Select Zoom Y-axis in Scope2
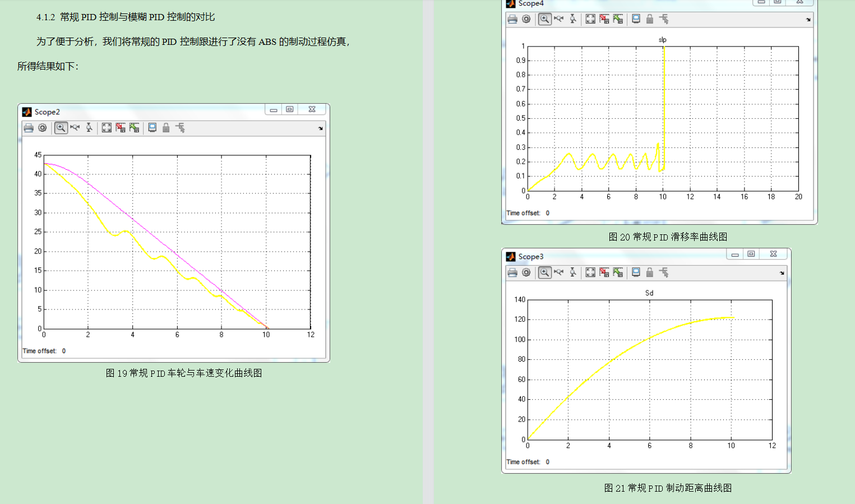 tap(89, 128)
